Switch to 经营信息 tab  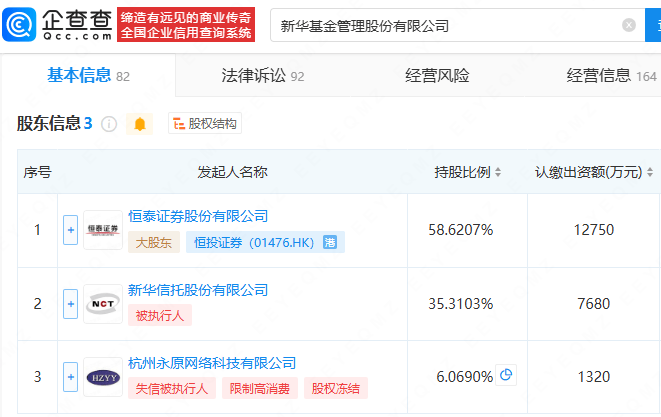[x=611, y=76]
